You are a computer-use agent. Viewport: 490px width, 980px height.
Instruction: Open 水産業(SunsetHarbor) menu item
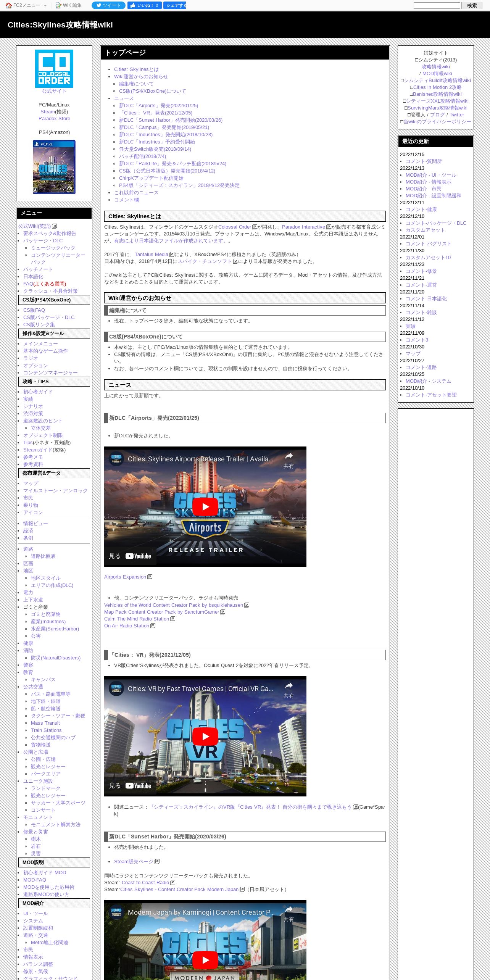point(55,629)
